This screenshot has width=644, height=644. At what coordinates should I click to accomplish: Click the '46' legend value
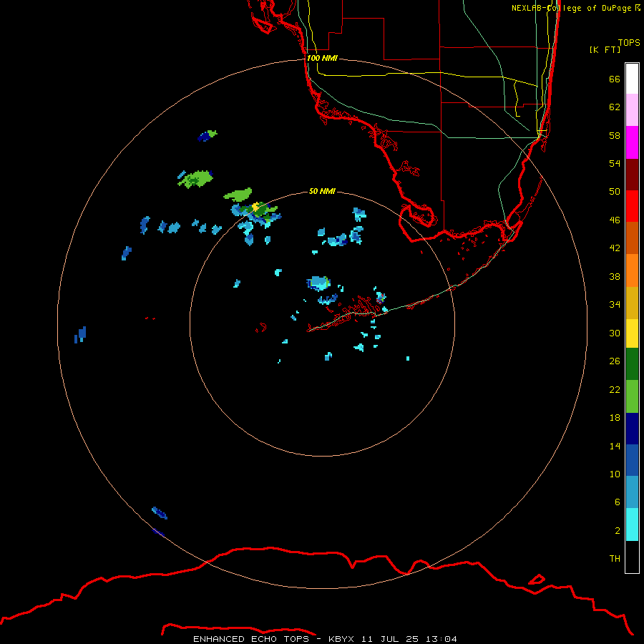pos(615,220)
